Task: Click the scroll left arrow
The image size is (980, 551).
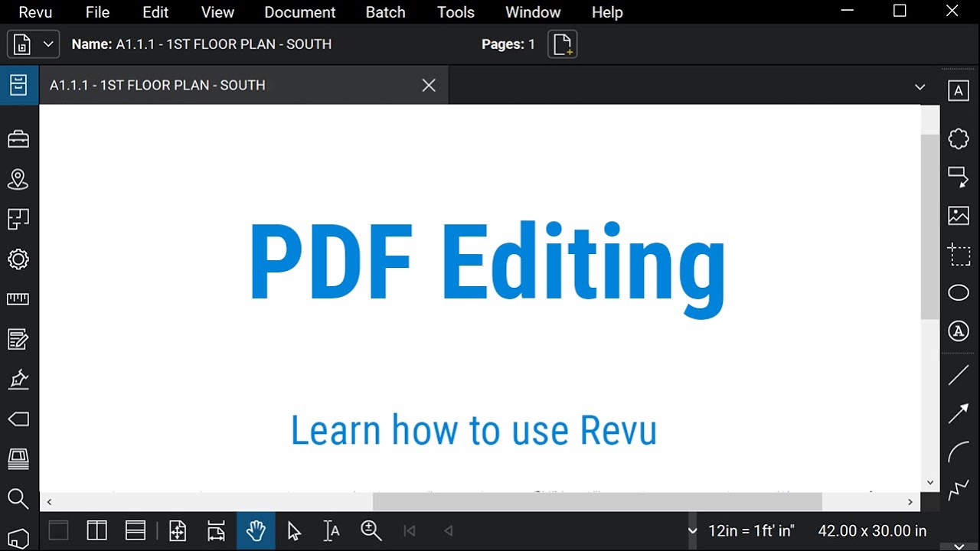Action: tap(49, 502)
